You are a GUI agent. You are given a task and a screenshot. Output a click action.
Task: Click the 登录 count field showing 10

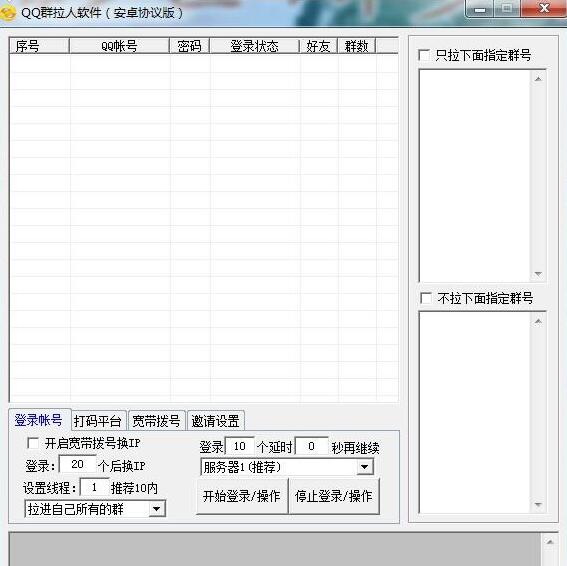coord(239,446)
